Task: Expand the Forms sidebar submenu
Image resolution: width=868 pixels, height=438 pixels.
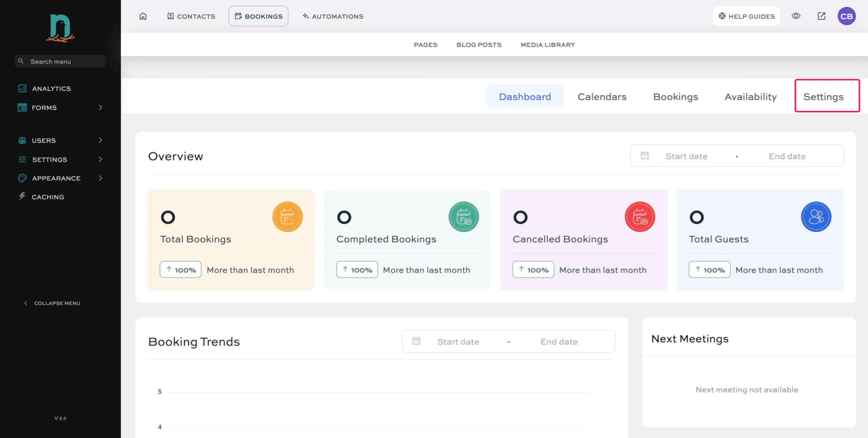Action: [100, 108]
